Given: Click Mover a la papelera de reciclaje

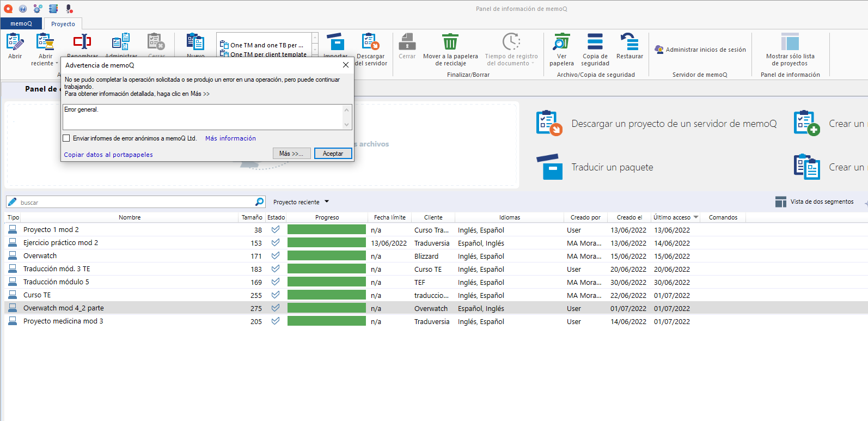Looking at the screenshot, I should (450, 50).
